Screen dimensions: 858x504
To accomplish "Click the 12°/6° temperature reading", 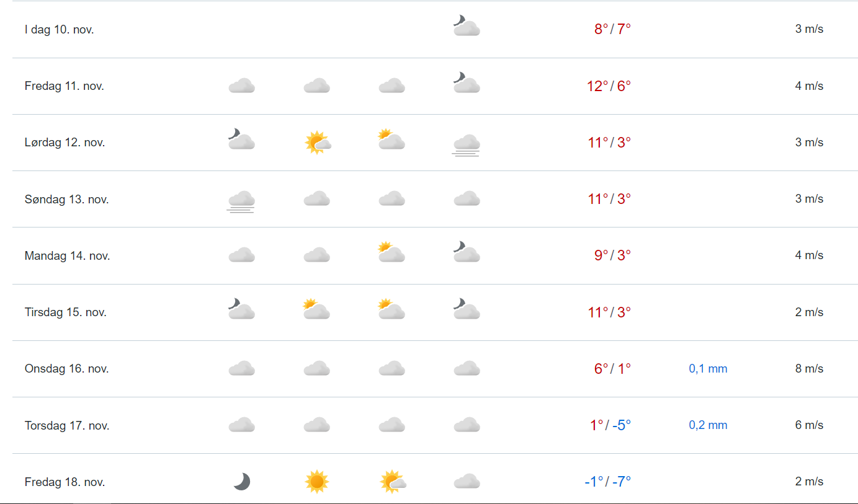I will tap(609, 86).
